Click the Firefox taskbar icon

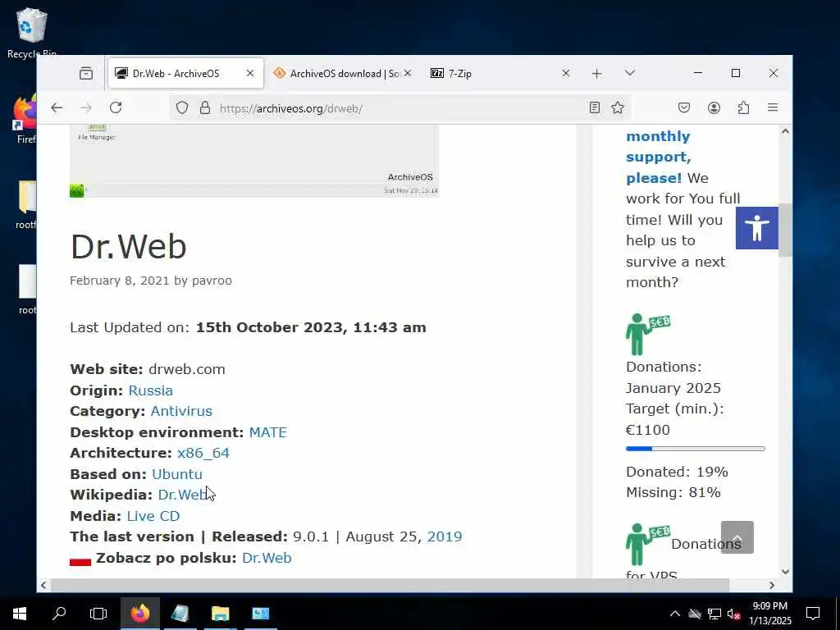point(140,614)
